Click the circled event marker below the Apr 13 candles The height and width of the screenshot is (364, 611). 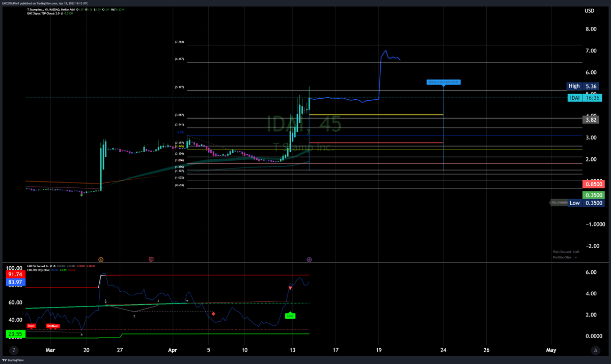(309, 260)
